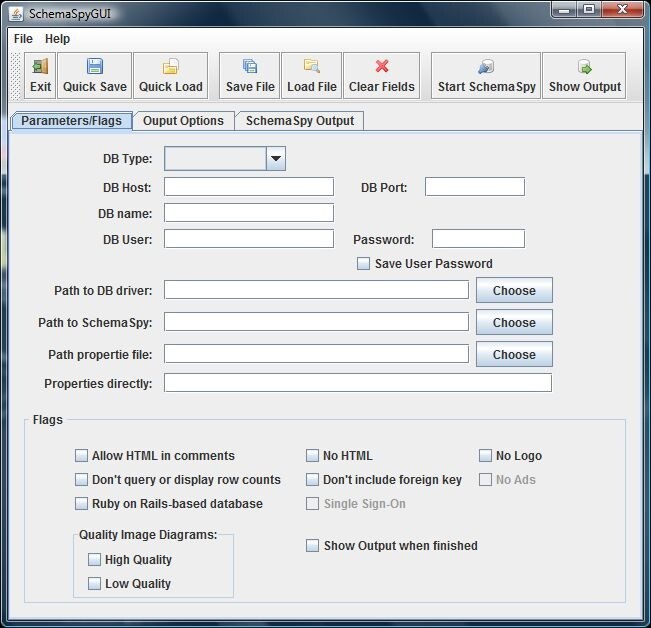Click the Path to DB driver field
Viewport: 651px width, 628px height.
(316, 290)
